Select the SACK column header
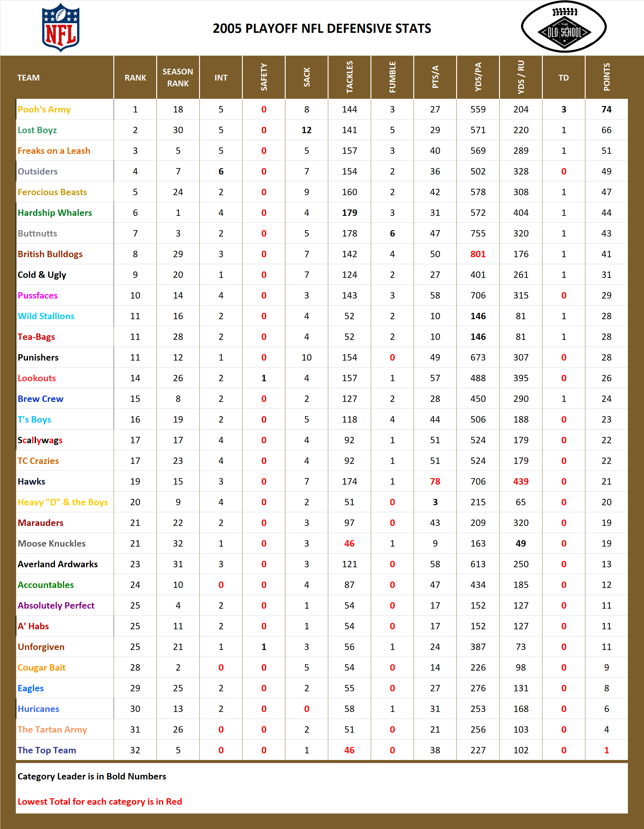This screenshot has height=829, width=644. point(307,78)
